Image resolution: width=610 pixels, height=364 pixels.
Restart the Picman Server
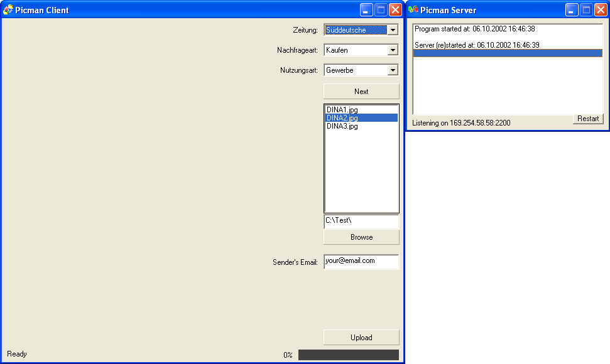(588, 119)
